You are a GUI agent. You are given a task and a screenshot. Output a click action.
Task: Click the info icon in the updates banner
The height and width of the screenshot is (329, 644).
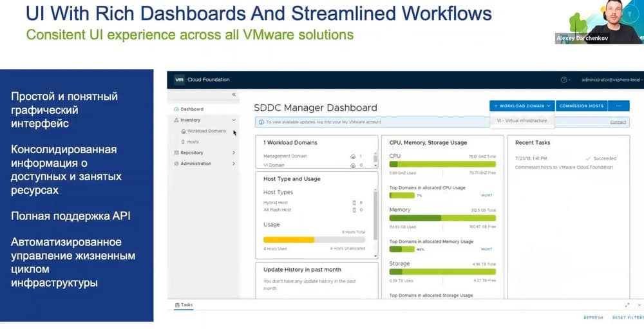[261, 122]
